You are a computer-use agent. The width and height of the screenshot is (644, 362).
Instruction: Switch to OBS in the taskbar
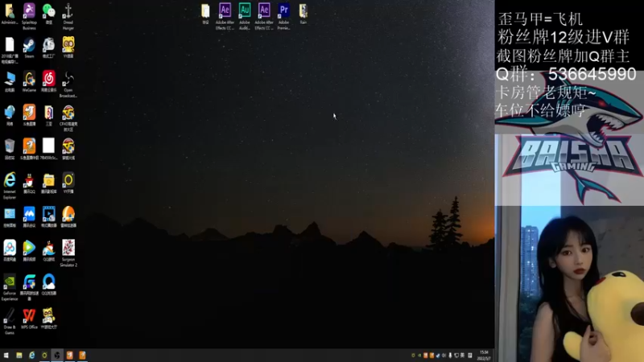click(57, 355)
